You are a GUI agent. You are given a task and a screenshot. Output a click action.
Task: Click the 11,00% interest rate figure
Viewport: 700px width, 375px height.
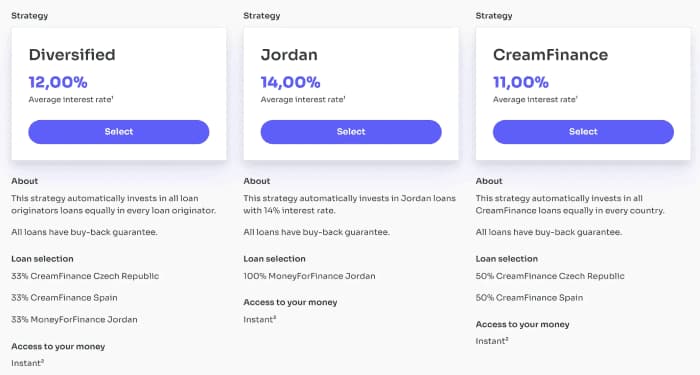pyautogui.click(x=521, y=82)
